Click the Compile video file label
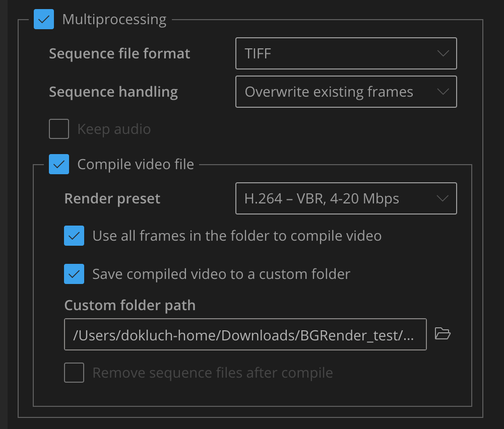This screenshot has width=504, height=429. pyautogui.click(x=136, y=164)
